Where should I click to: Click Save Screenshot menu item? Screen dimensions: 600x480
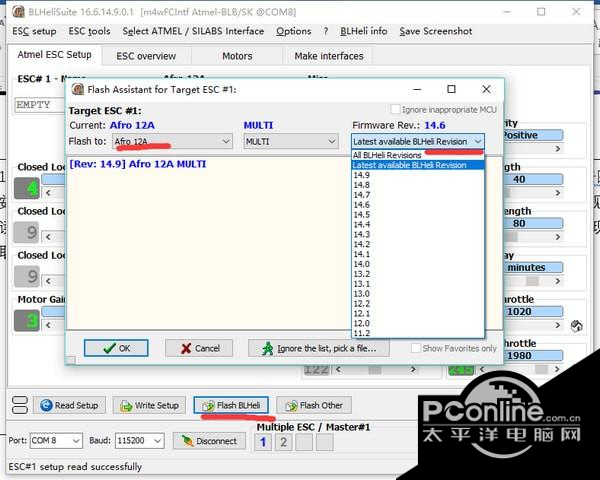(435, 31)
